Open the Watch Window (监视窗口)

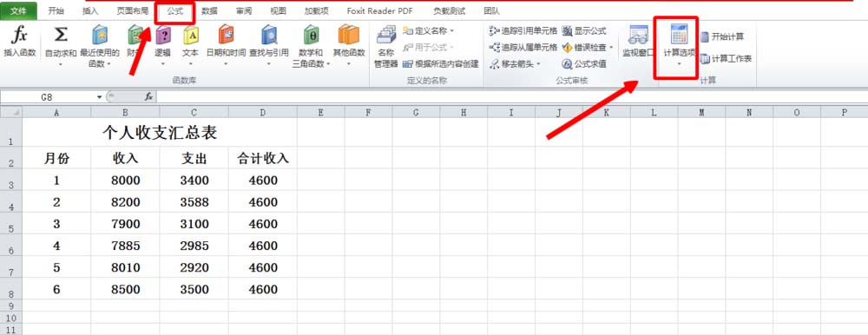[638, 42]
